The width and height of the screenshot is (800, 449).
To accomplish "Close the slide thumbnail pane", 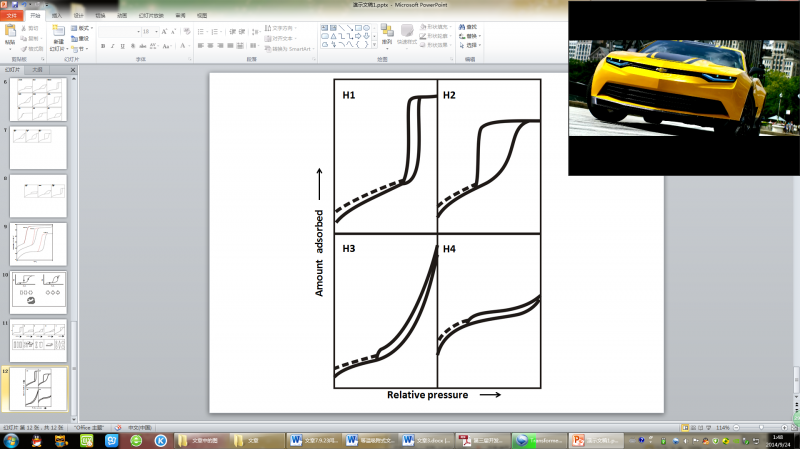I will tap(72, 71).
